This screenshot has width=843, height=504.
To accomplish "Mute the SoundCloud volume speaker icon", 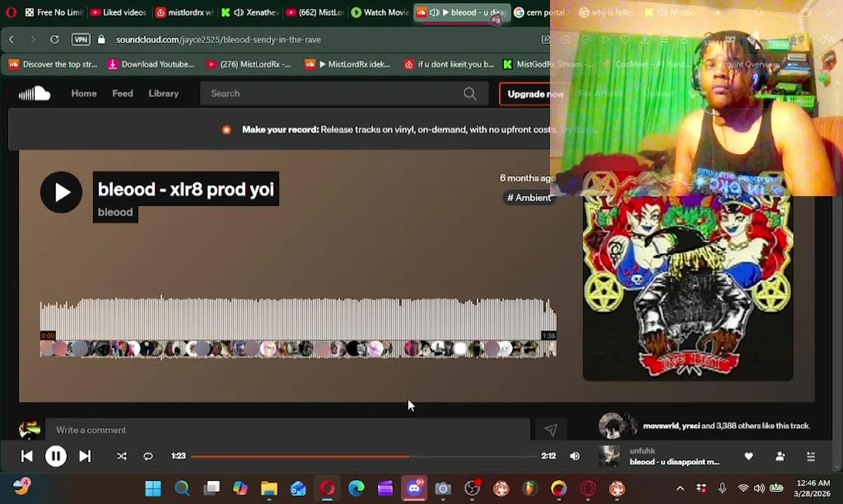I will coord(575,456).
